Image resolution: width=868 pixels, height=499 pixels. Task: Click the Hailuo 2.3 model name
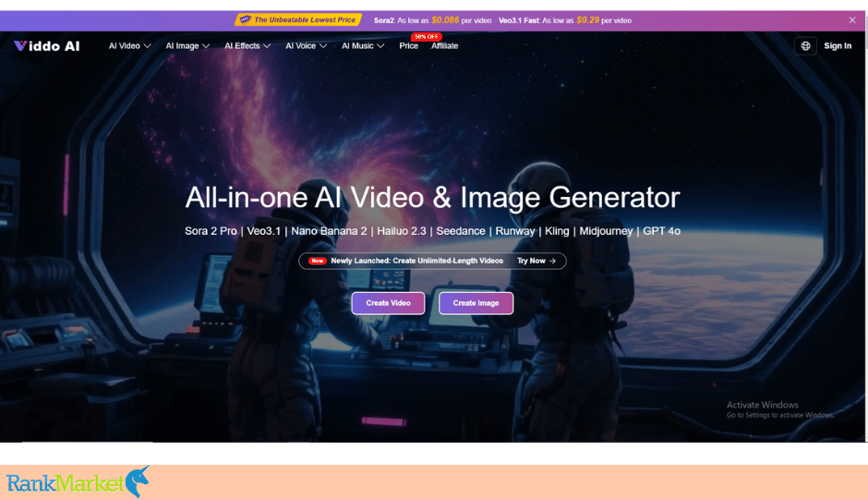(x=402, y=231)
